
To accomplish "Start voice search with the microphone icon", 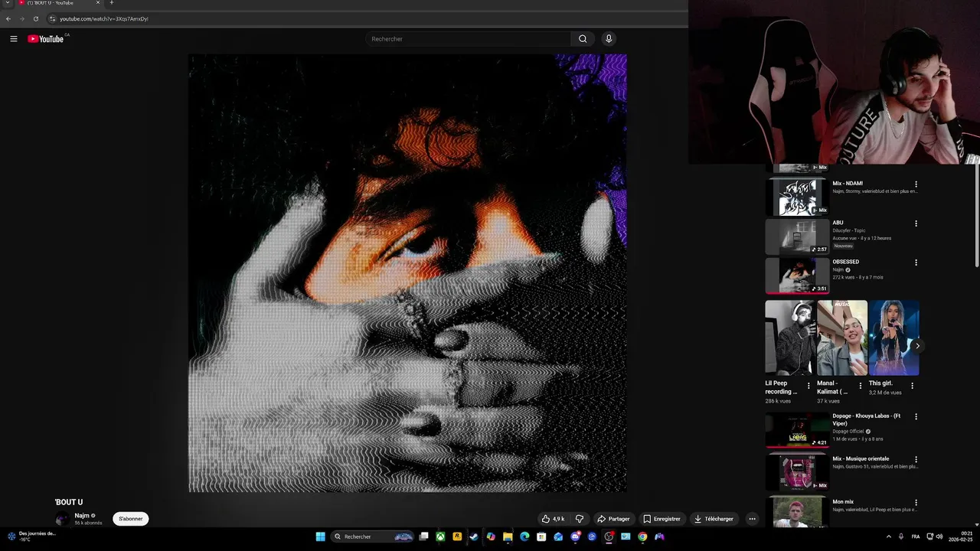I will [609, 39].
